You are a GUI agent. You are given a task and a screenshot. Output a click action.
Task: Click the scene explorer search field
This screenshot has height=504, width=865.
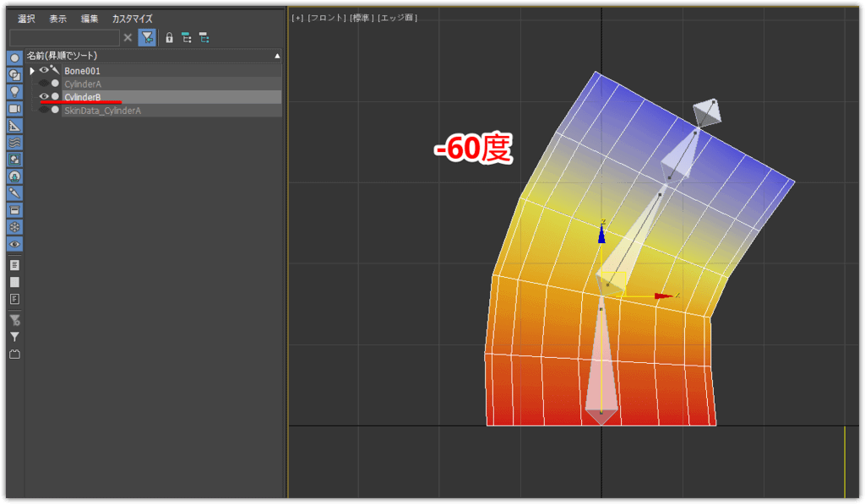click(x=64, y=38)
